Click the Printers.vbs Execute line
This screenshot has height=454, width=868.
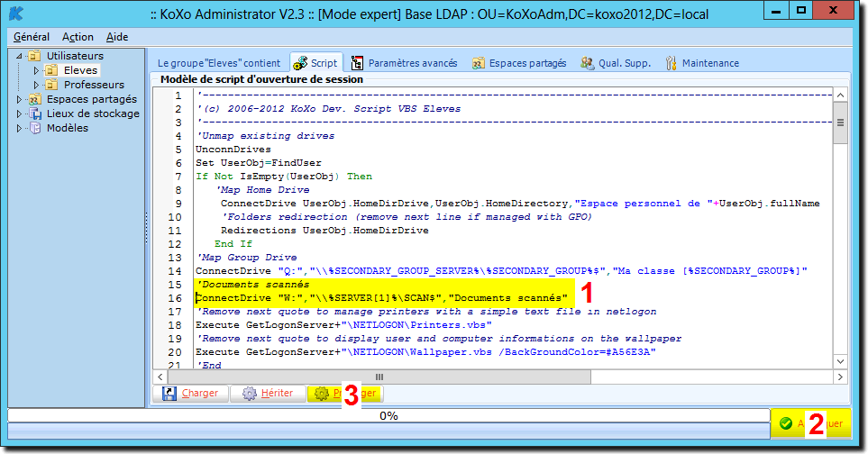(343, 325)
